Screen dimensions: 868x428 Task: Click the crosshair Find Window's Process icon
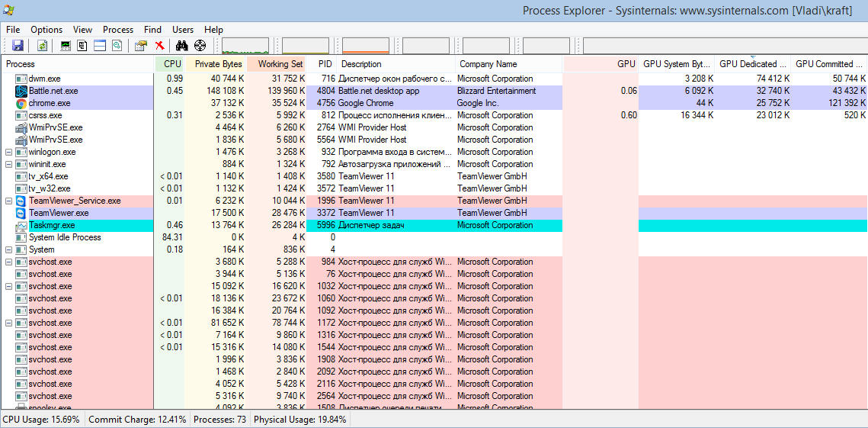pyautogui.click(x=200, y=46)
